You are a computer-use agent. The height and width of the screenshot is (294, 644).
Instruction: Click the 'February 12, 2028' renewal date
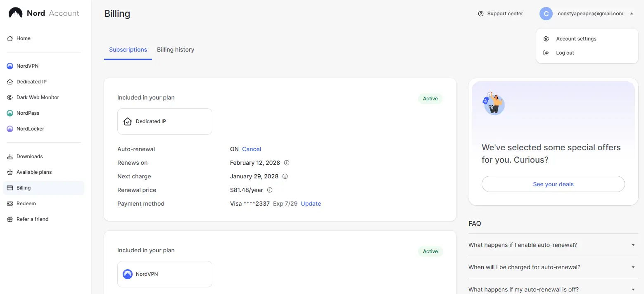[x=255, y=163]
